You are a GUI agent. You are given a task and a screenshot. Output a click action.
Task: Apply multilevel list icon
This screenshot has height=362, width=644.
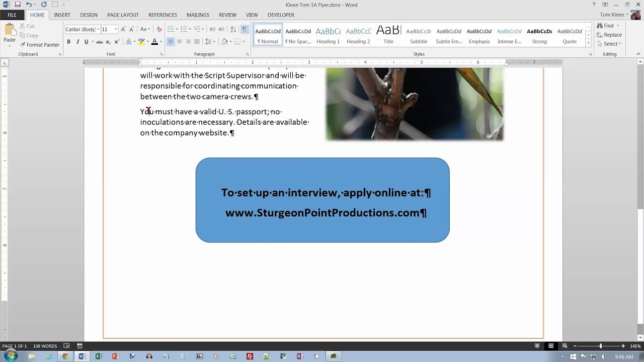(x=197, y=29)
